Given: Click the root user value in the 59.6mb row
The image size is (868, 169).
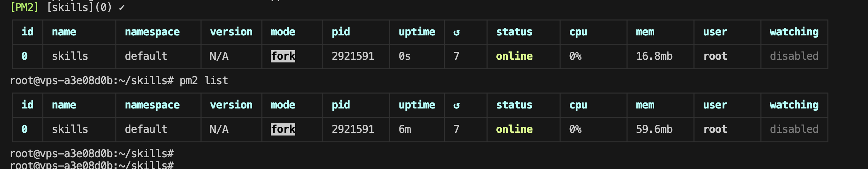Looking at the screenshot, I should tap(715, 129).
